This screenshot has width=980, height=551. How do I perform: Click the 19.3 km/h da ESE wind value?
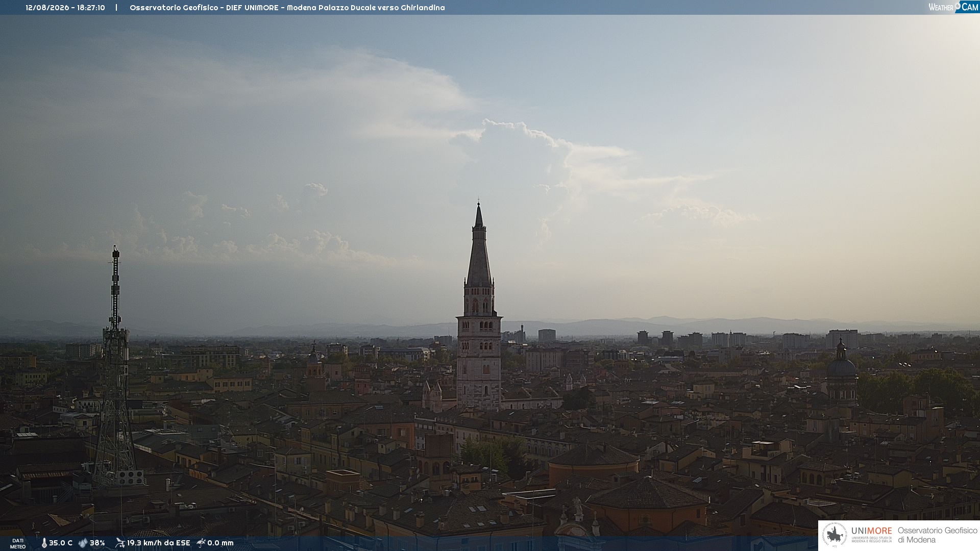159,543
